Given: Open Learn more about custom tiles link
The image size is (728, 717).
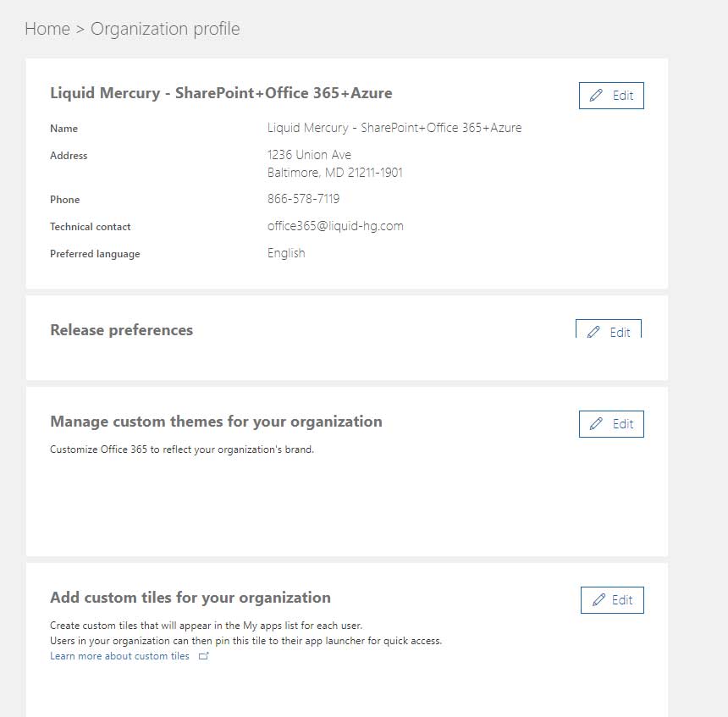Looking at the screenshot, I should 119,656.
